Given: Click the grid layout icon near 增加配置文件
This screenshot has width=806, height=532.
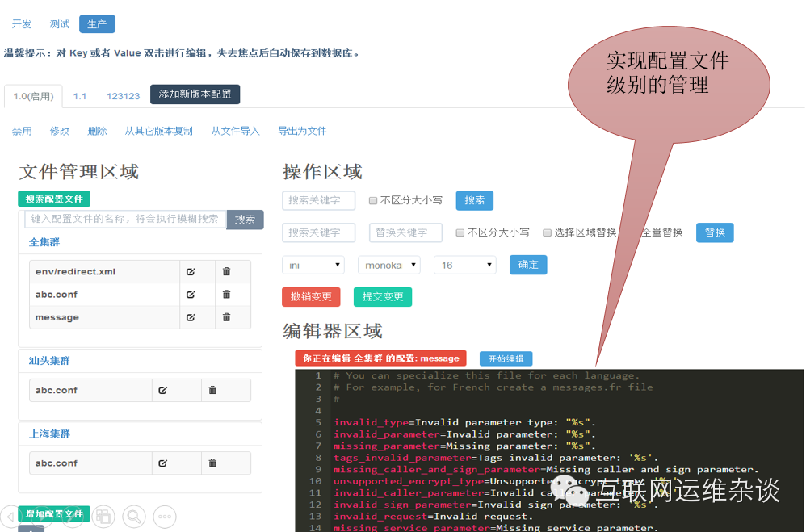Looking at the screenshot, I should [x=103, y=517].
